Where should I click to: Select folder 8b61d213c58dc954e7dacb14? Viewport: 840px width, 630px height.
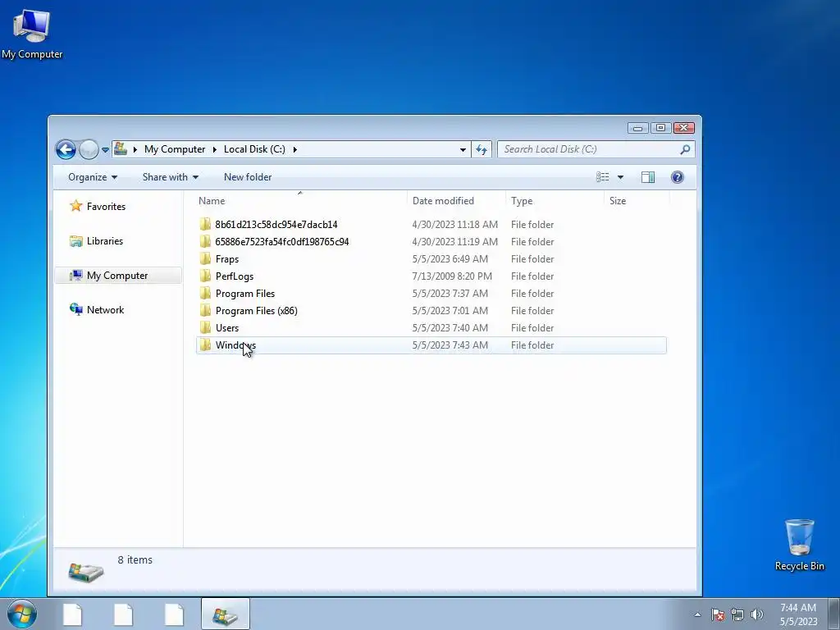click(431, 225)
